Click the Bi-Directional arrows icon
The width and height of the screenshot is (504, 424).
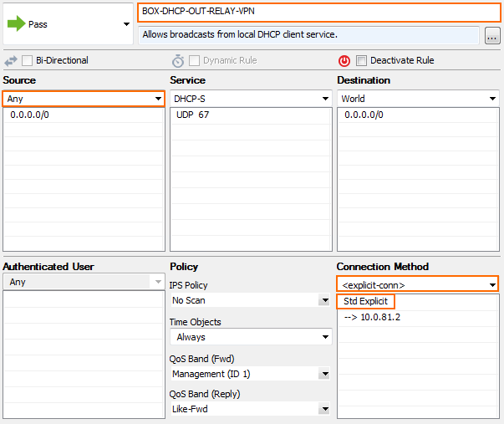click(11, 60)
